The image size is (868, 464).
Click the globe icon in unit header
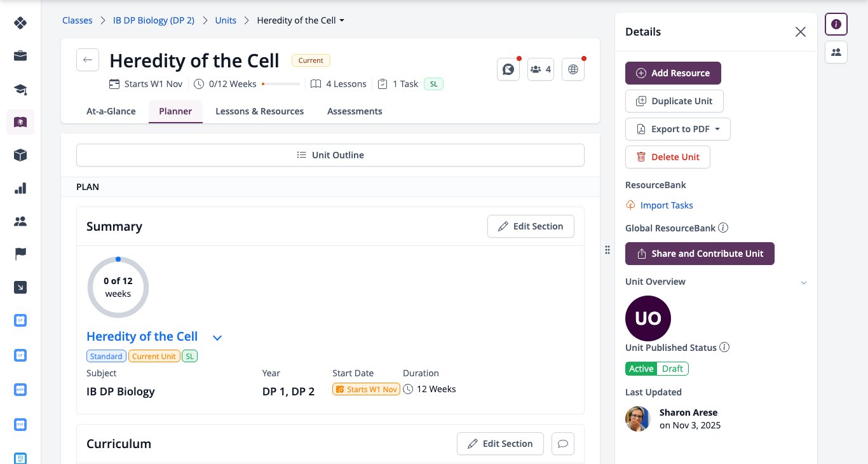pyautogui.click(x=573, y=69)
